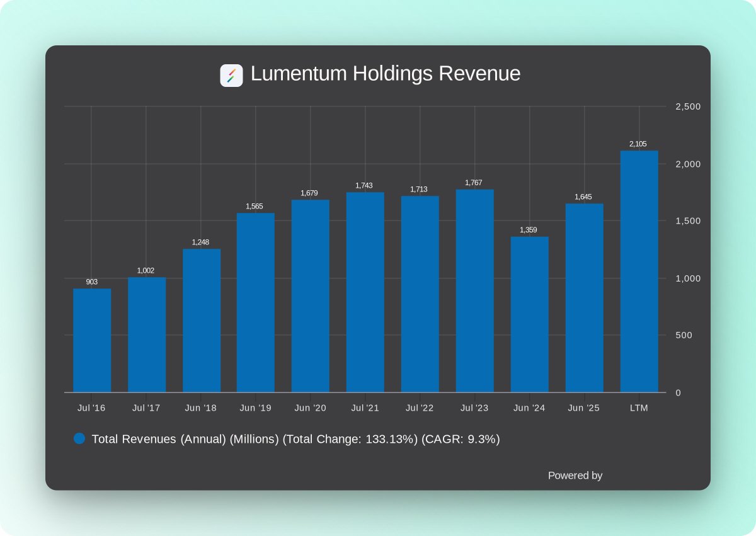Click the 903 value label
Viewport: 756px width, 536px height.
92,282
